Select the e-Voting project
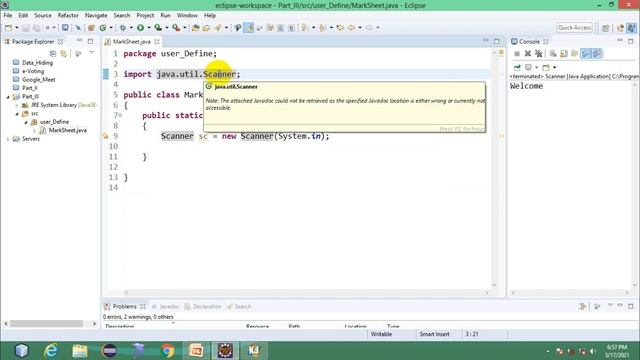 click(33, 71)
